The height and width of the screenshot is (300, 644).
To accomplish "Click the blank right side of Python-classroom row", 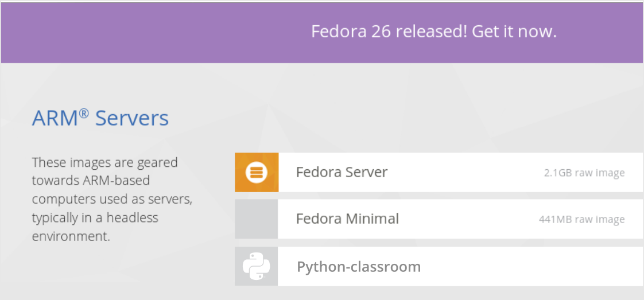I will tap(534, 266).
